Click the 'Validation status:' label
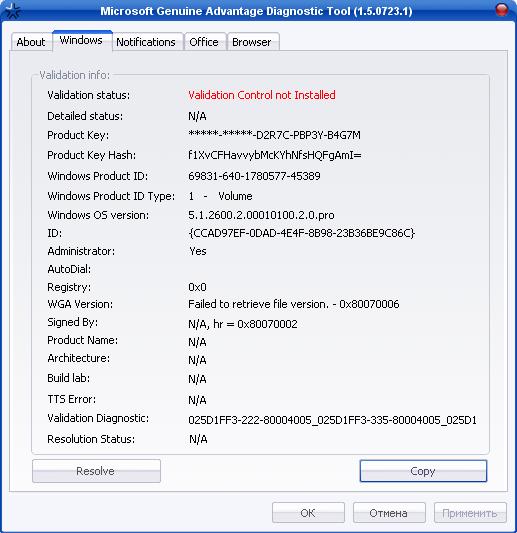517x533 pixels. [x=88, y=95]
